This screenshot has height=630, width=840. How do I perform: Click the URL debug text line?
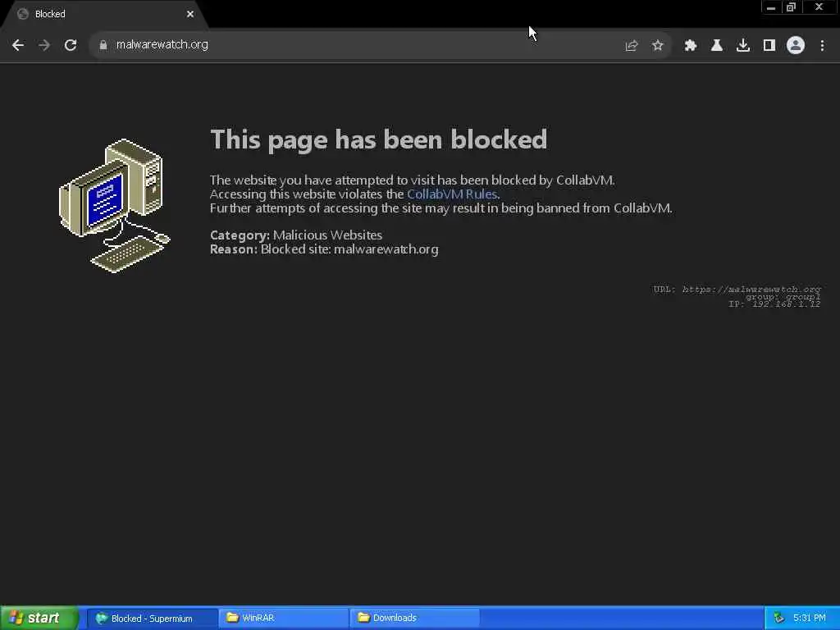(x=737, y=290)
